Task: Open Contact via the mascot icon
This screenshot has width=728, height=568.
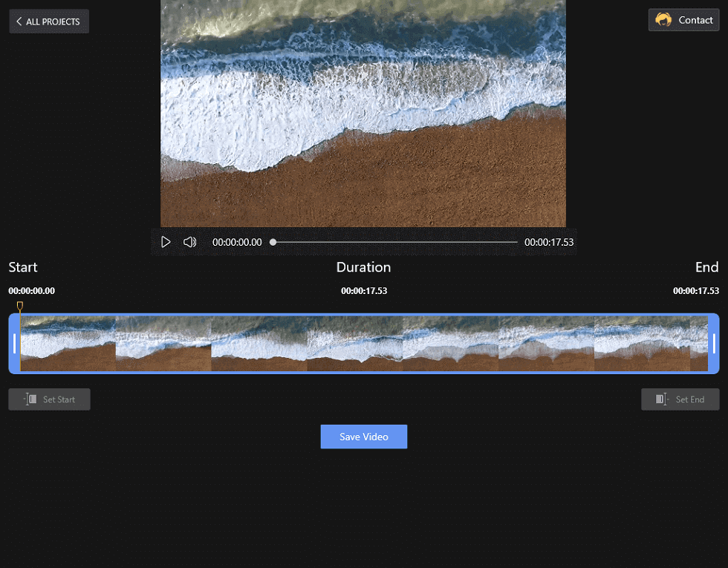Action: 664,19
